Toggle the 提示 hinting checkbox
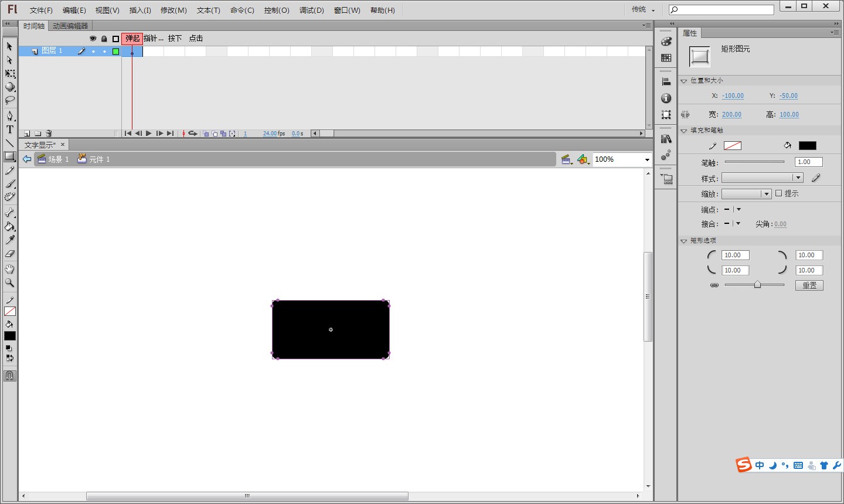Image resolution: width=844 pixels, height=504 pixels. (779, 193)
